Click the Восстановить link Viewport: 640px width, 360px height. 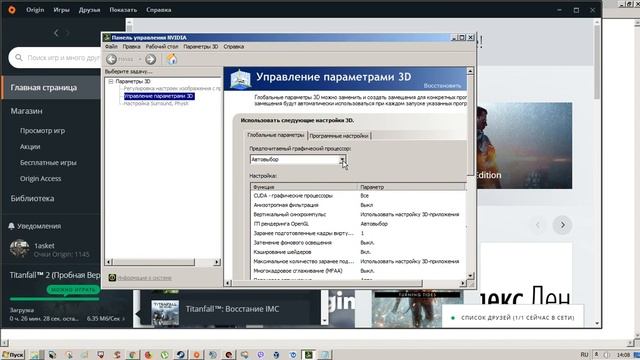click(442, 86)
